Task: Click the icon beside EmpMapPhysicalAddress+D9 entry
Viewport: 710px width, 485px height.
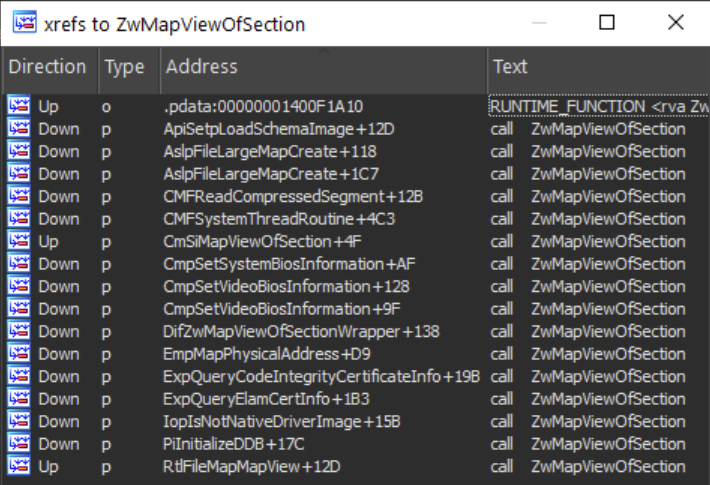Action: 18,354
